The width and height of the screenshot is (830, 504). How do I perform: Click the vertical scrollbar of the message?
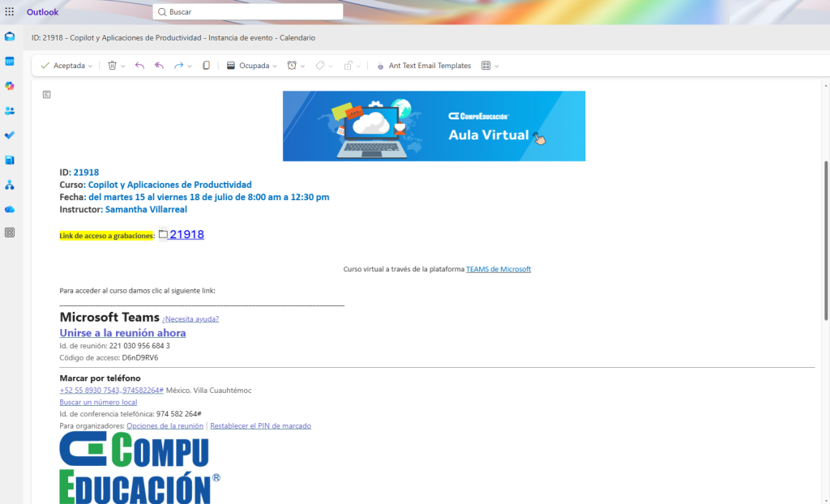826,243
